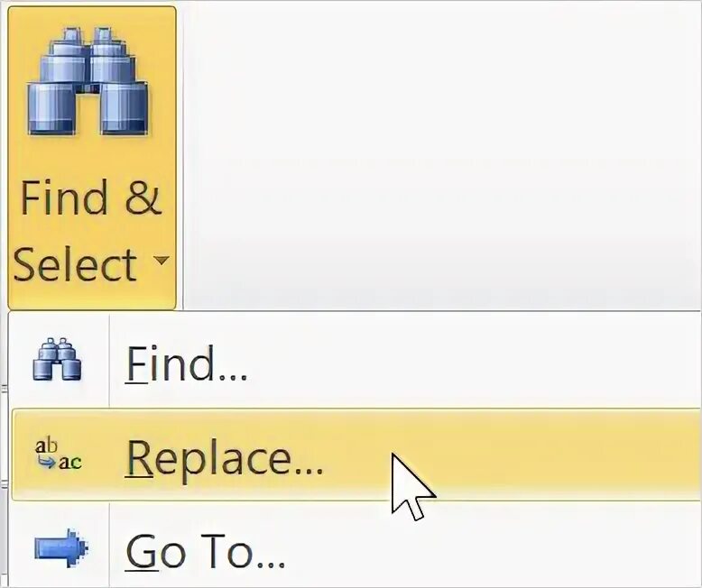Click the empty ribbon area beside Find & Select
Viewport: 702px width, 588px height.
coord(441,154)
